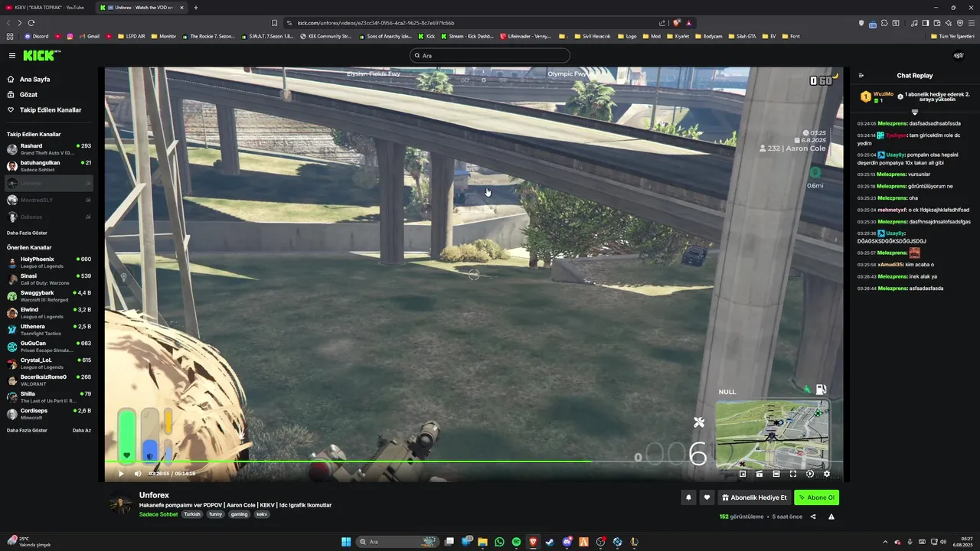
Task: Open Windows Start menu
Action: [346, 542]
